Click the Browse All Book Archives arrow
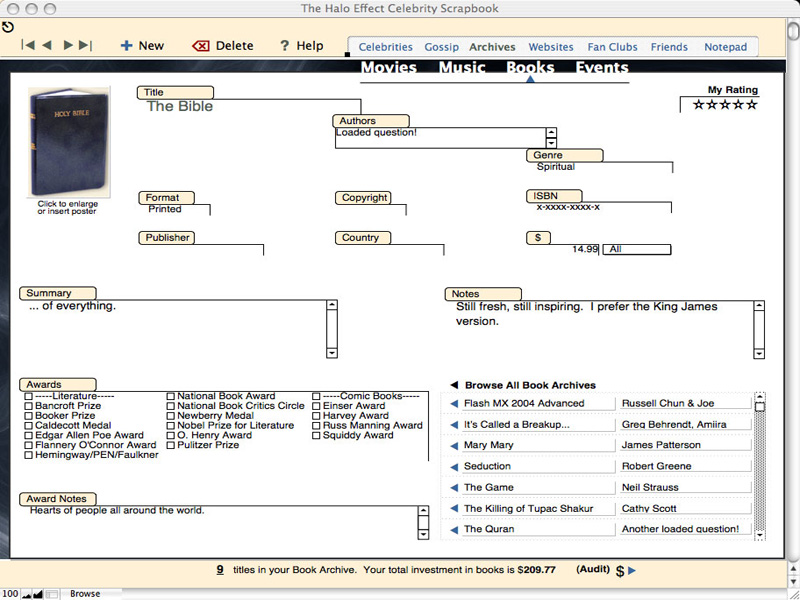 [454, 385]
